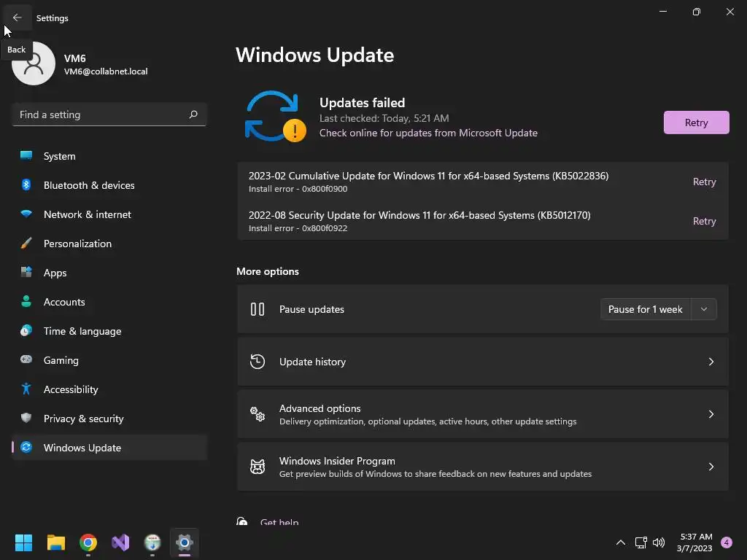
Task: Open Apps settings
Action: pos(109,273)
